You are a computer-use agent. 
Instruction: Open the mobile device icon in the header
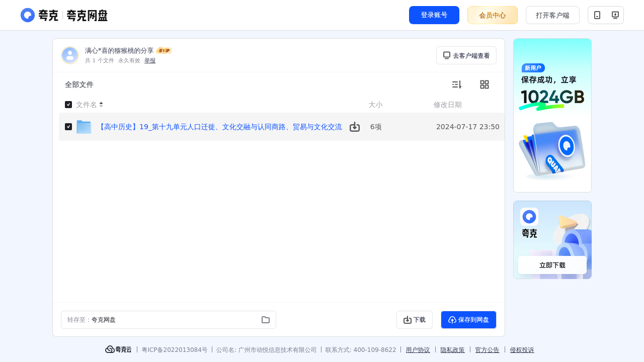pos(597,15)
